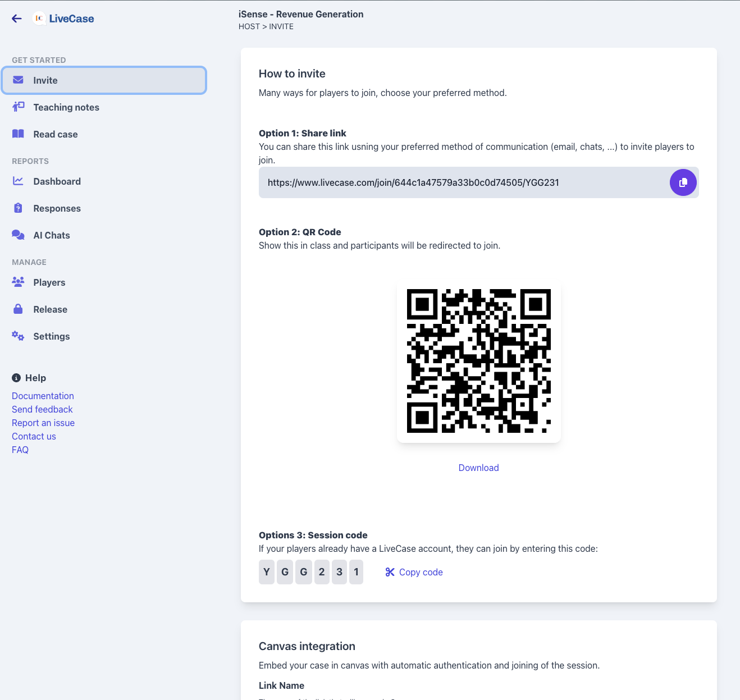This screenshot has width=740, height=700.
Task: Go to the Release page
Action: pos(104,309)
